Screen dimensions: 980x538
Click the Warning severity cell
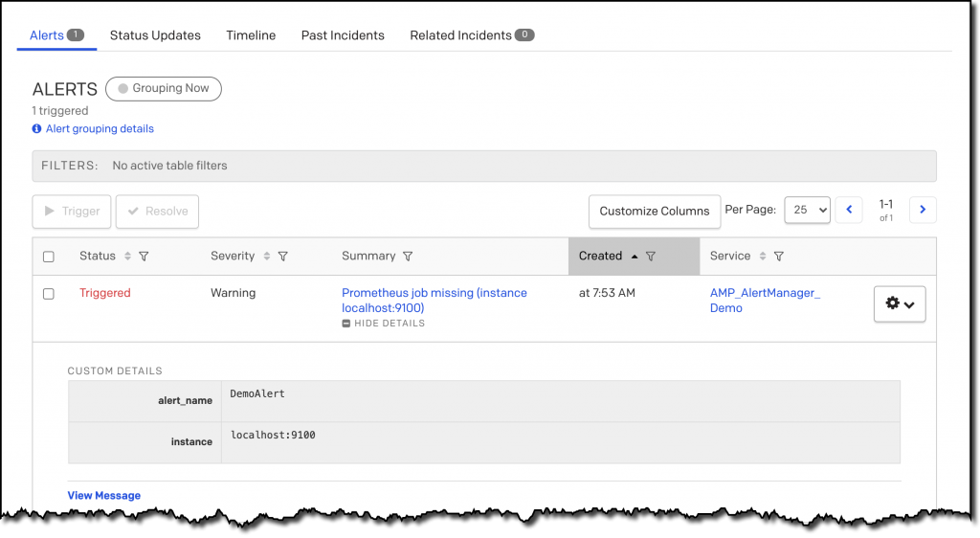(234, 293)
